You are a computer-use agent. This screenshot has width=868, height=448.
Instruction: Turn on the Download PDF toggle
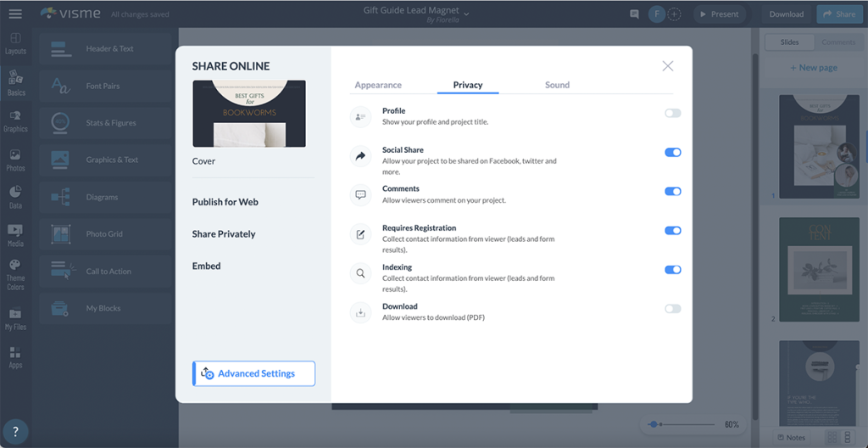tap(672, 309)
